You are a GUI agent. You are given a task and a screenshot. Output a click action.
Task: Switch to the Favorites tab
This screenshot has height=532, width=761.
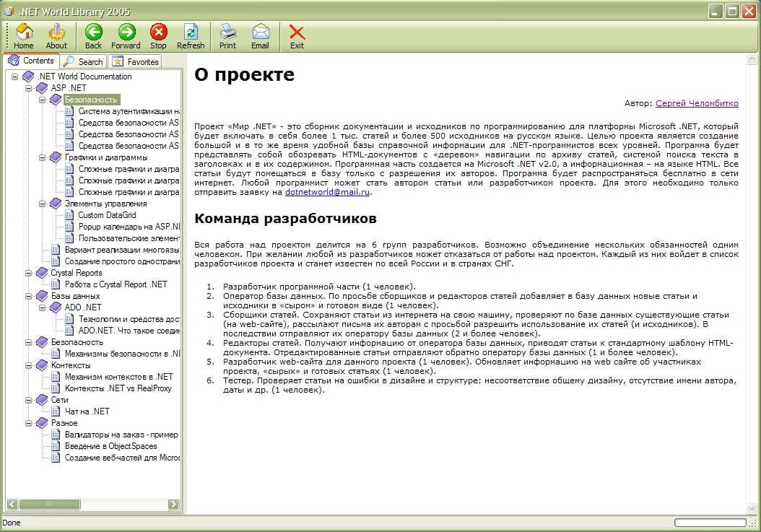(136, 61)
